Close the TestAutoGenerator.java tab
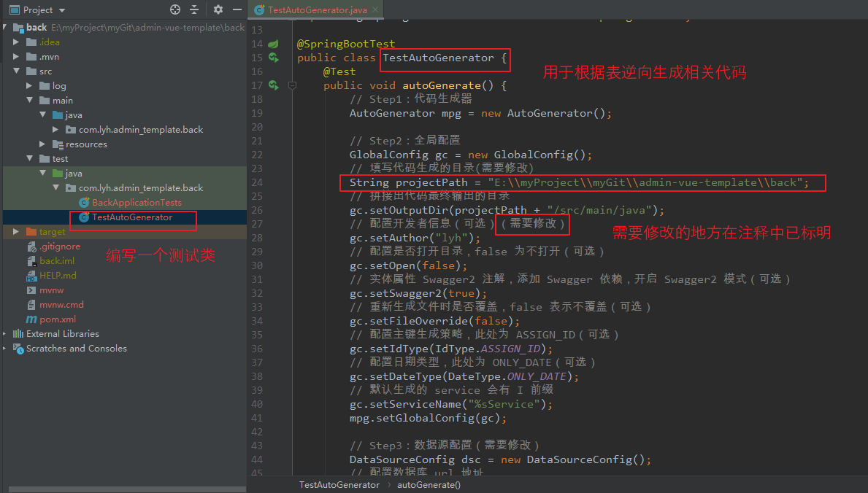Image resolution: width=868 pixels, height=493 pixels. click(375, 9)
